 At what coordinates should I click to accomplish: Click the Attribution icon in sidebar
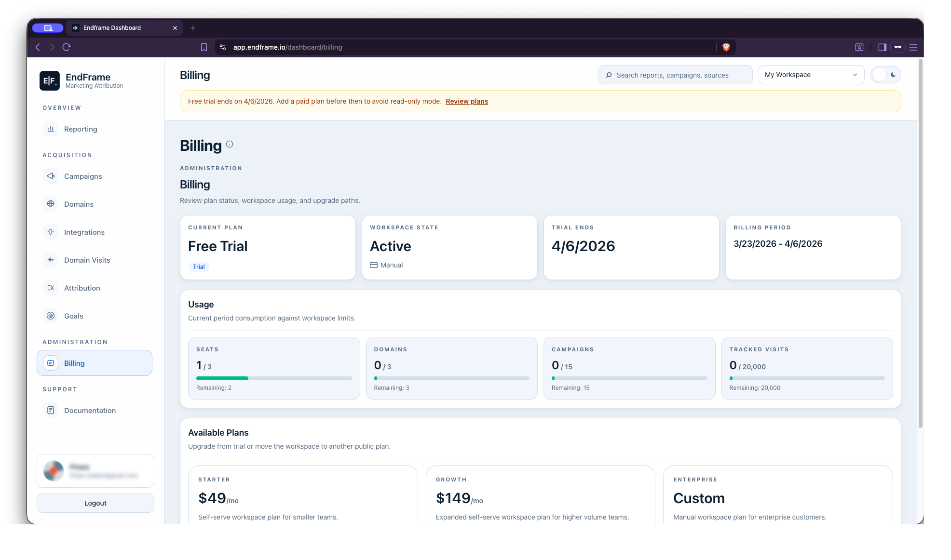(x=51, y=288)
